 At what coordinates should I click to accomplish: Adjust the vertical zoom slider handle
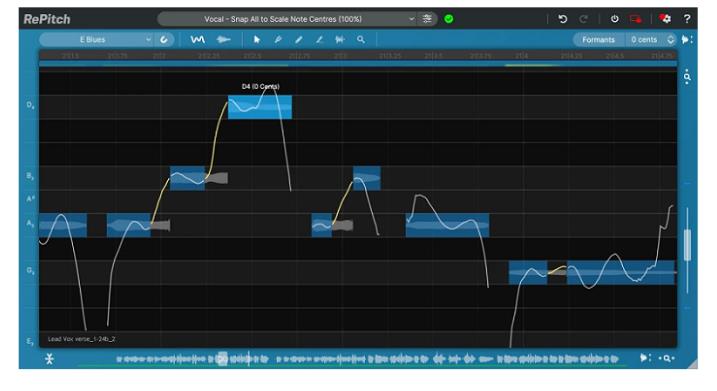coord(687,246)
